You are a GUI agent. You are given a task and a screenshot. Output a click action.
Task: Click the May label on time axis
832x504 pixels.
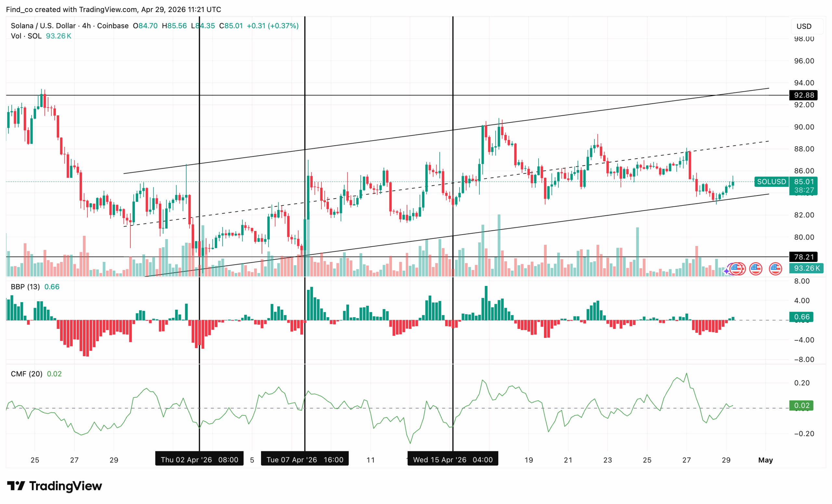point(765,460)
